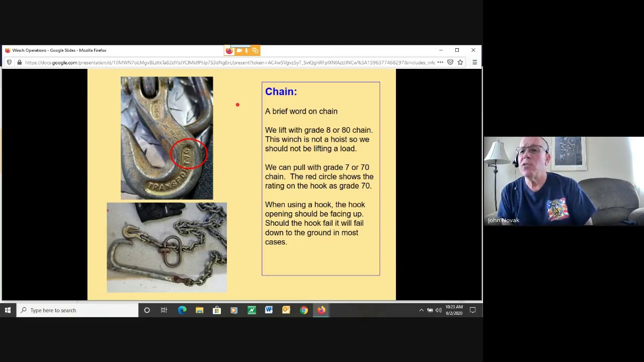
Task: Open Cortana circle icon on taskbar
Action: (147, 310)
